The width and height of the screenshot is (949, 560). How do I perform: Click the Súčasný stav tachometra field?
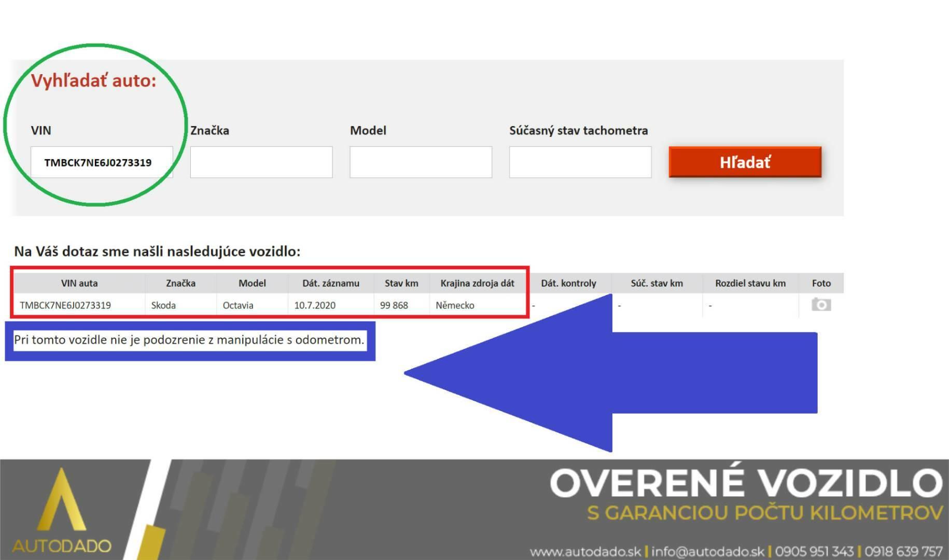pyautogui.click(x=580, y=162)
